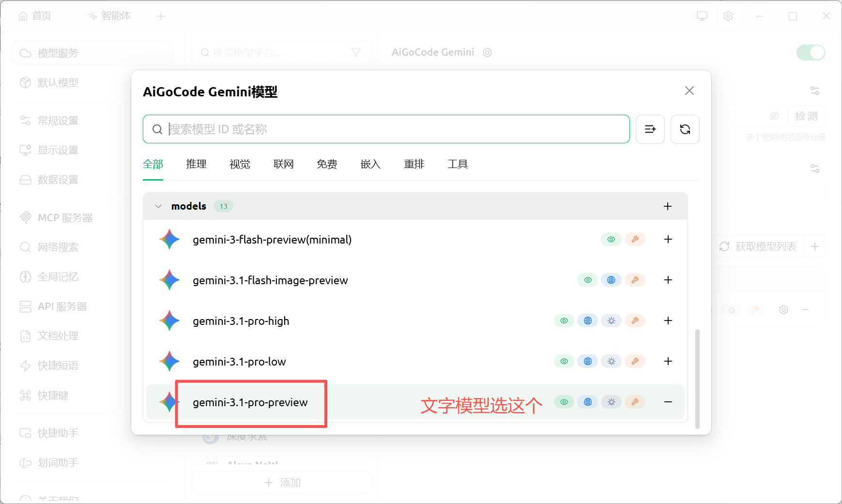Select gemini-3.1-pro-low model name
Viewport: 842px width, 504px height.
point(239,362)
